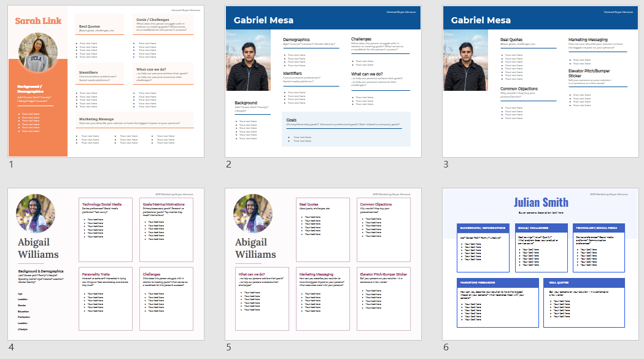Image resolution: width=644 pixels, height=359 pixels.
Task: Click the Marketing Message section on slide 1
Action: point(135,129)
